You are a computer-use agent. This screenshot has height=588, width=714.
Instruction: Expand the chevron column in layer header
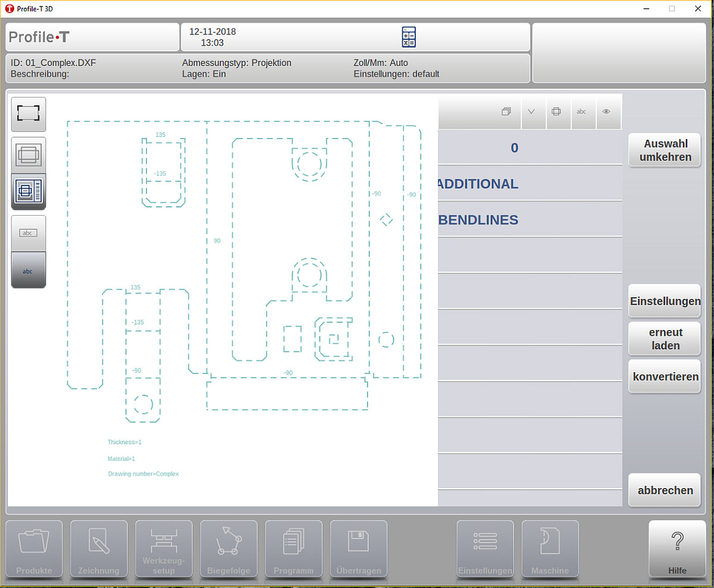(531, 111)
